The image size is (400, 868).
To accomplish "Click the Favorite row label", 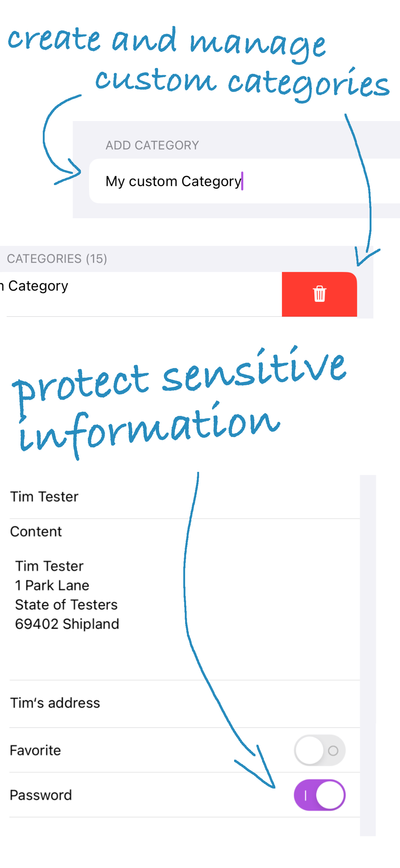I will tap(35, 750).
